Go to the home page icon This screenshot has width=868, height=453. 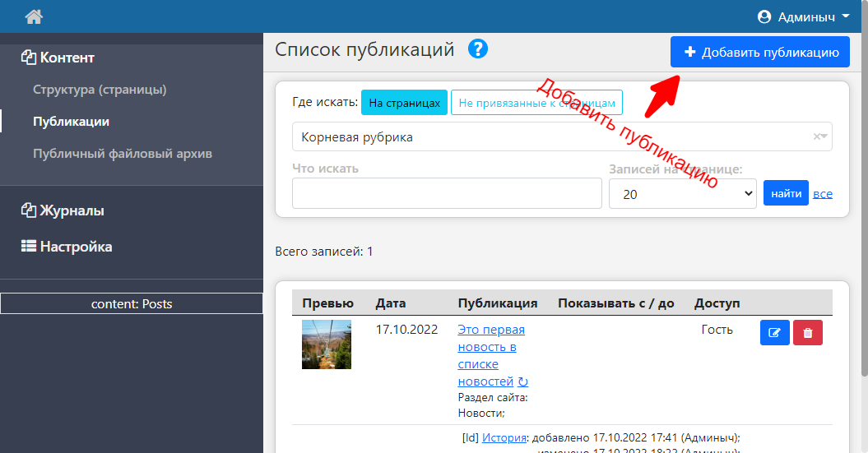tap(34, 17)
